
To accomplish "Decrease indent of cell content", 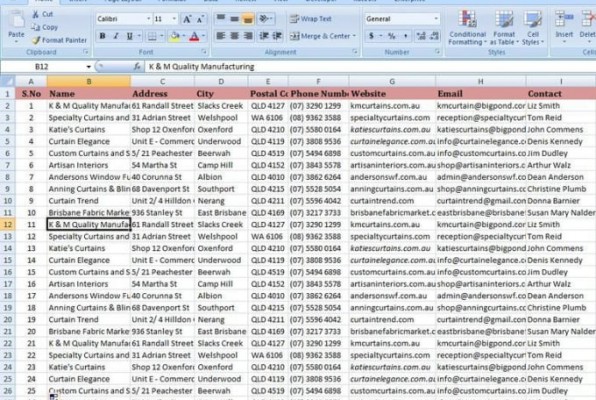I will point(264,36).
